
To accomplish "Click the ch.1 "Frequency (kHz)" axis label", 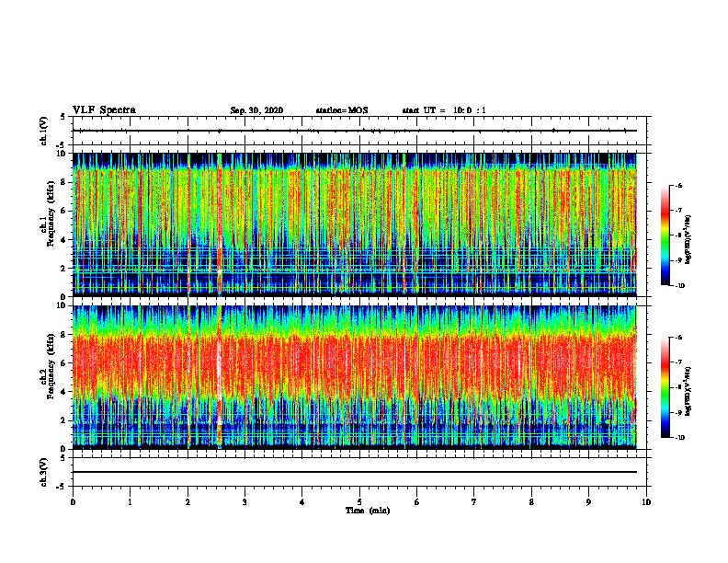I will [51, 214].
